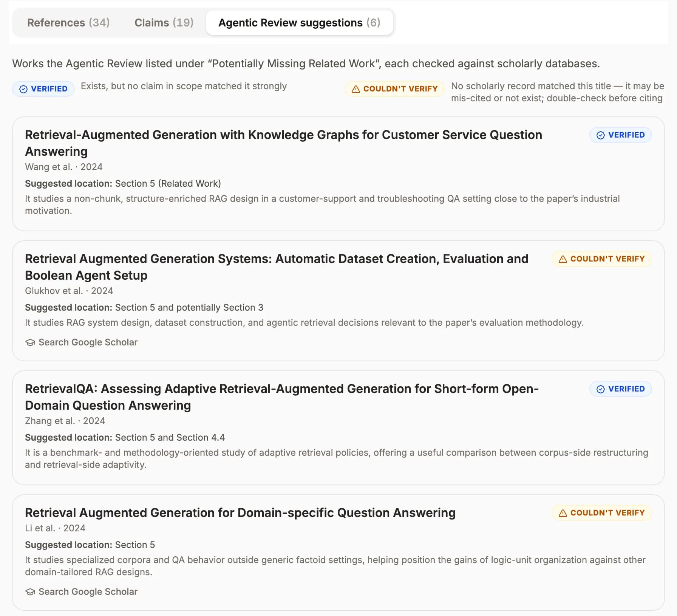Click the 'Glukhov et al. · 2024' author line
Viewport: 677px width, 616px height.
click(69, 291)
